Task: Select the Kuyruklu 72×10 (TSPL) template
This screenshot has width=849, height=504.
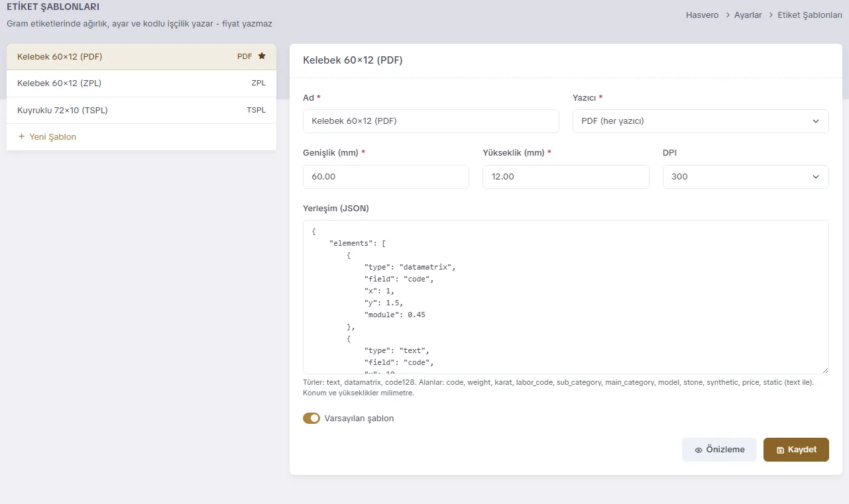Action: 141,111
